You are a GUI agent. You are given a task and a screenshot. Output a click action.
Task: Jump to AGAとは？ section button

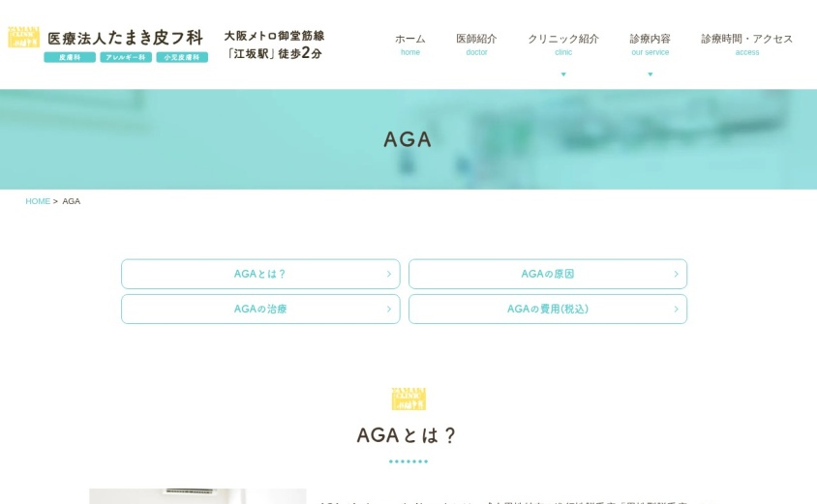[x=260, y=274]
